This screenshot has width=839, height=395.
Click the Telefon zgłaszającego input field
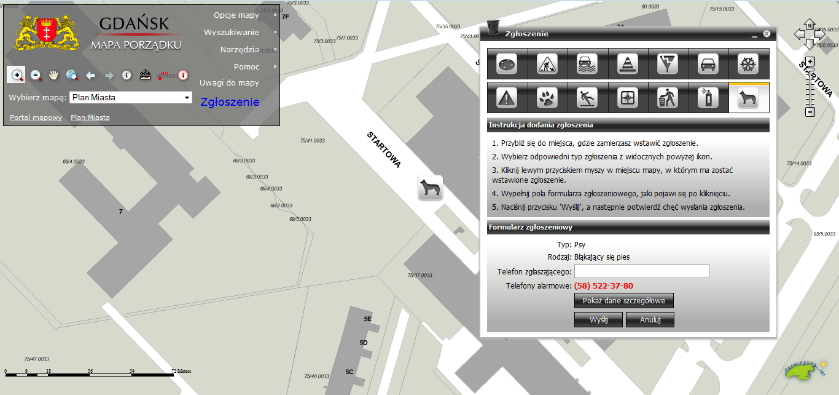point(642,271)
